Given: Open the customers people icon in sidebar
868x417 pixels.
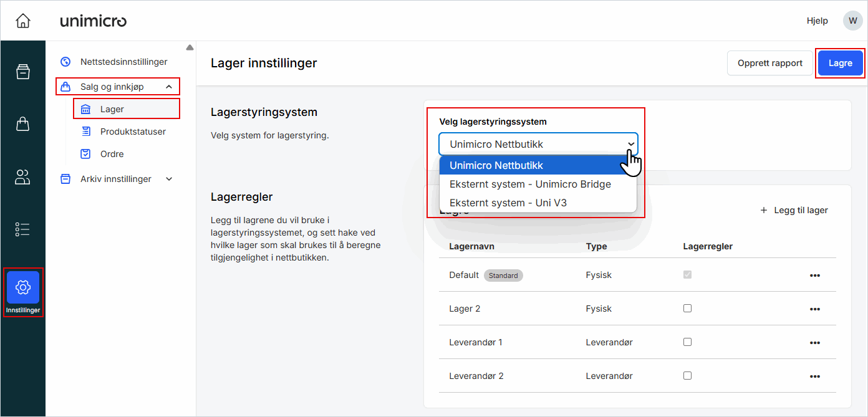Looking at the screenshot, I should [x=23, y=177].
